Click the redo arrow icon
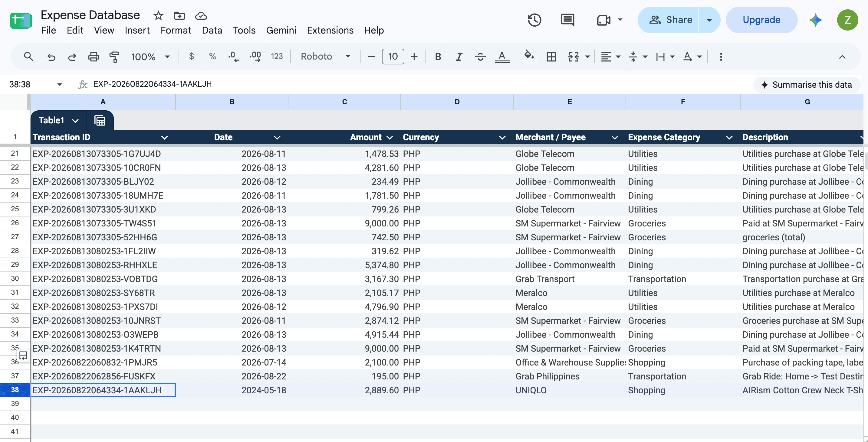 72,57
